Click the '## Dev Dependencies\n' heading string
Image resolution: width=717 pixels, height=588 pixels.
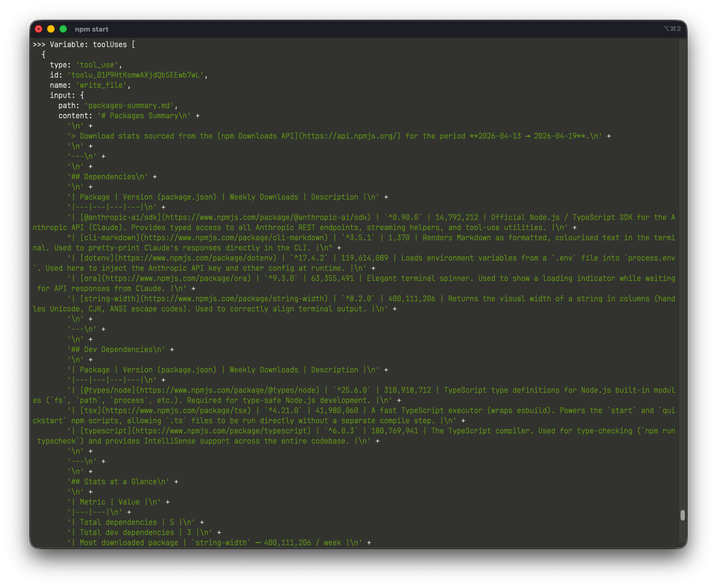click(116, 349)
